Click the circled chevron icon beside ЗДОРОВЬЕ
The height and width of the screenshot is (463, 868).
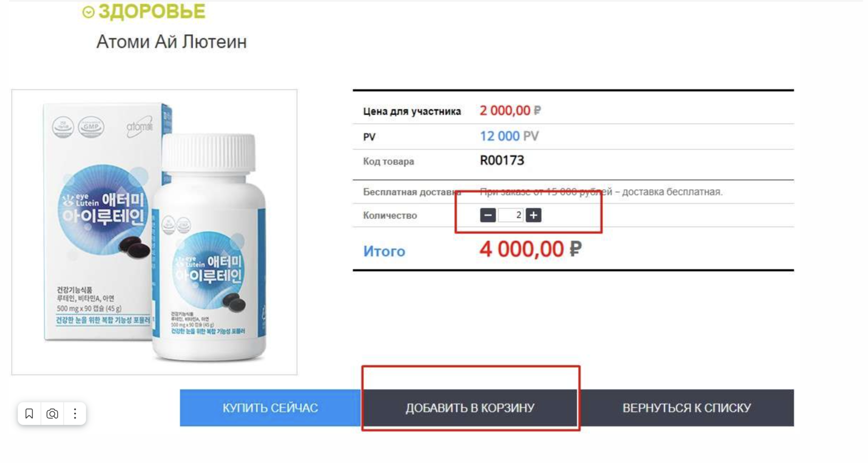pyautogui.click(x=88, y=12)
